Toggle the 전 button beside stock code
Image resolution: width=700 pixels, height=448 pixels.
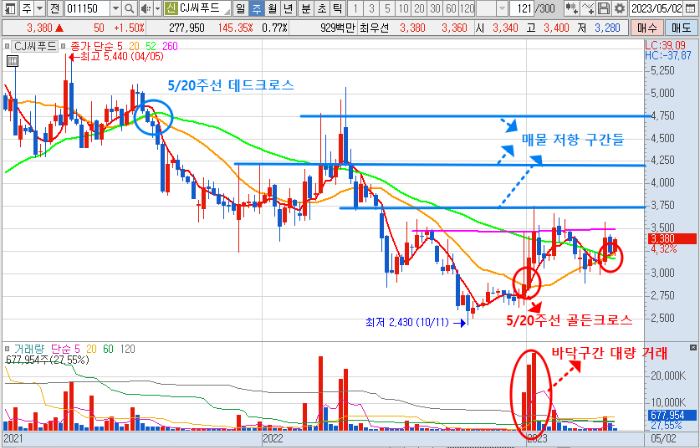coord(54,8)
